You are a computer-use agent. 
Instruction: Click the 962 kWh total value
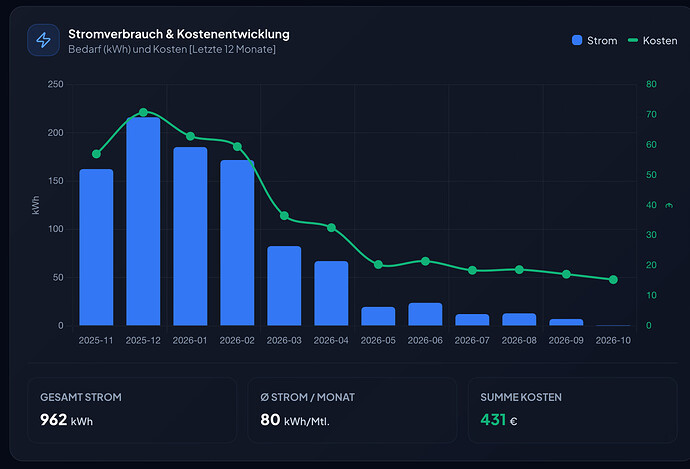point(66,420)
